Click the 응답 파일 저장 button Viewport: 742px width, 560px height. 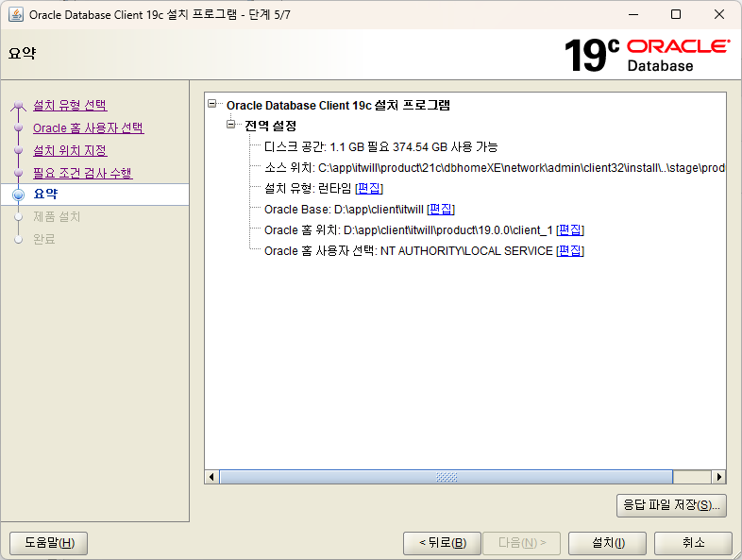click(671, 505)
